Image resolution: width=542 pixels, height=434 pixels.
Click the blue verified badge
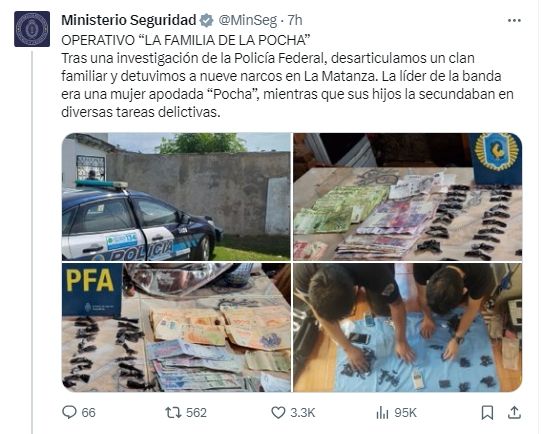pyautogui.click(x=207, y=20)
